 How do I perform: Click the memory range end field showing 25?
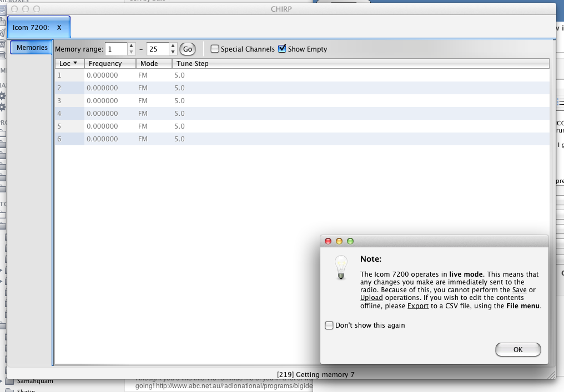(x=158, y=49)
